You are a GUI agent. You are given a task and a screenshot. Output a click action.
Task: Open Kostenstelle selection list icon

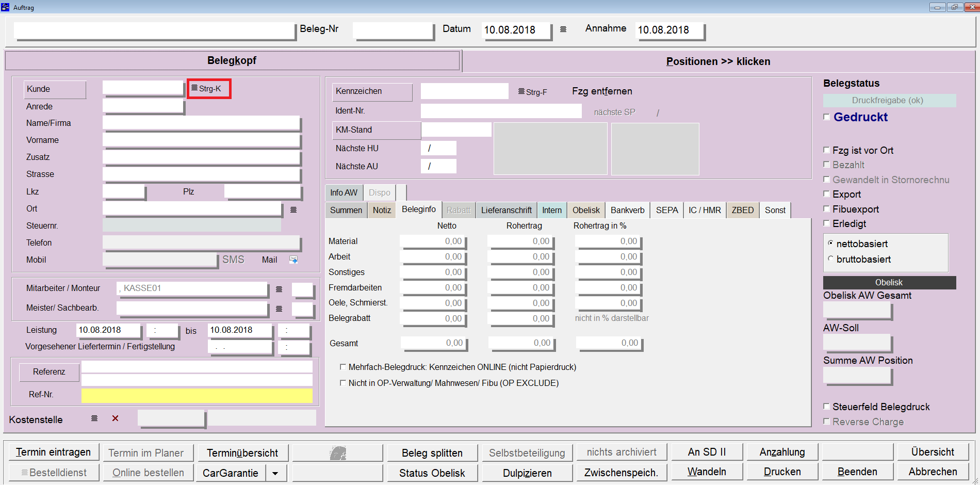[x=94, y=418]
